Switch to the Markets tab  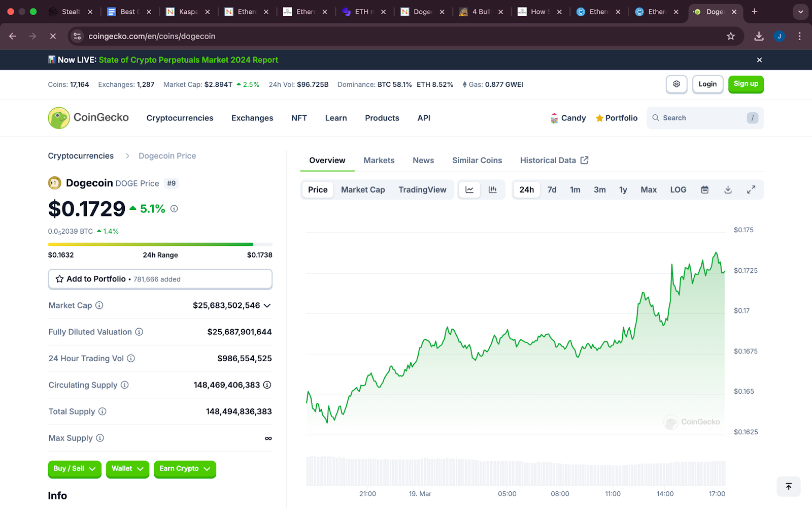coord(379,161)
